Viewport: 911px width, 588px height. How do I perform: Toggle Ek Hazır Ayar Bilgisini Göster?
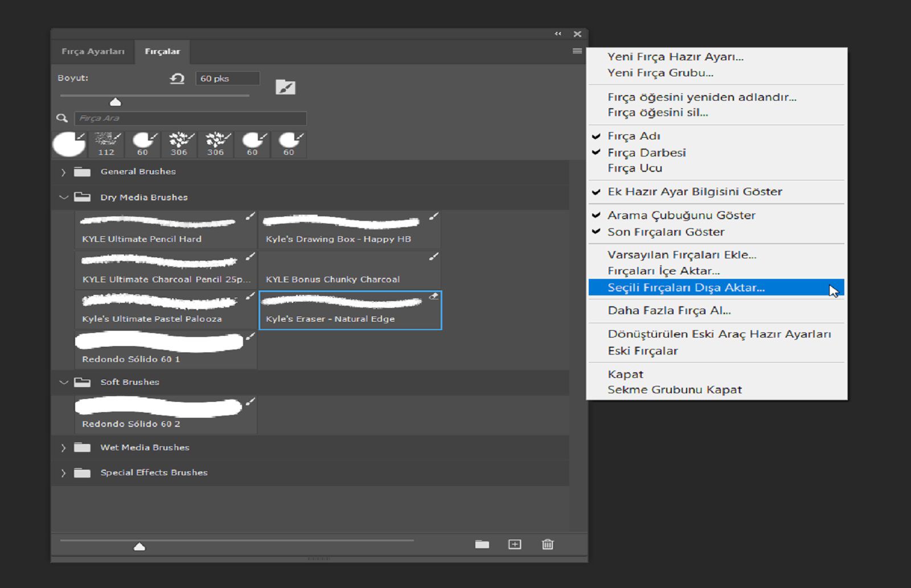[716, 192]
